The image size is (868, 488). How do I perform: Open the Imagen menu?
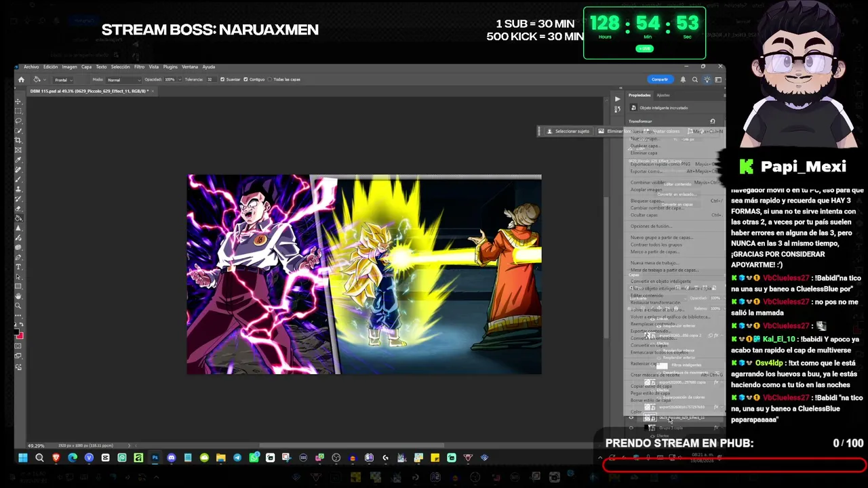click(x=69, y=66)
